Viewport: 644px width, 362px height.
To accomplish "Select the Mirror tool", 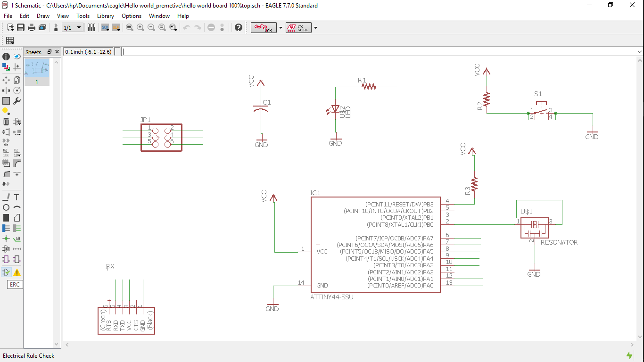I will [x=6, y=90].
